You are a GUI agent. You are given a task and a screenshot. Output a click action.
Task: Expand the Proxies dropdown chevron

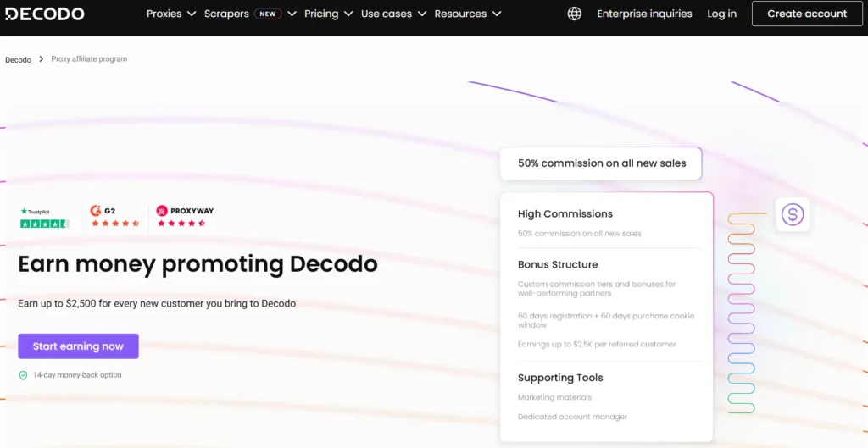192,14
